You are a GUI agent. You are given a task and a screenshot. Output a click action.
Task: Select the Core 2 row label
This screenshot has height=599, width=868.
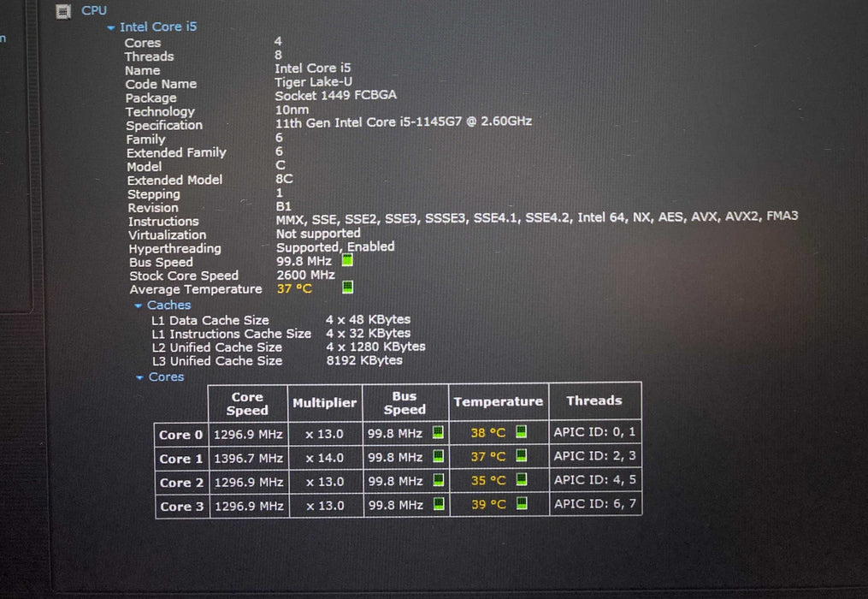click(181, 483)
